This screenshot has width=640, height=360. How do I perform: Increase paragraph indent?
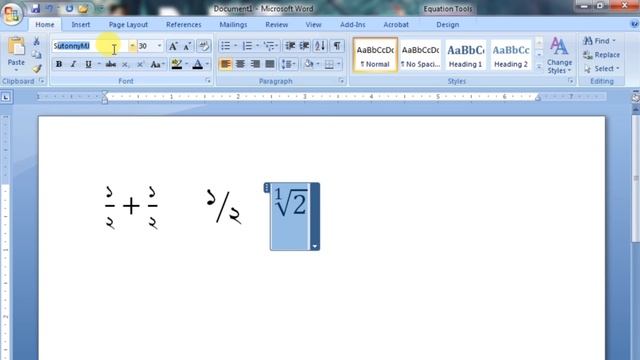point(304,46)
